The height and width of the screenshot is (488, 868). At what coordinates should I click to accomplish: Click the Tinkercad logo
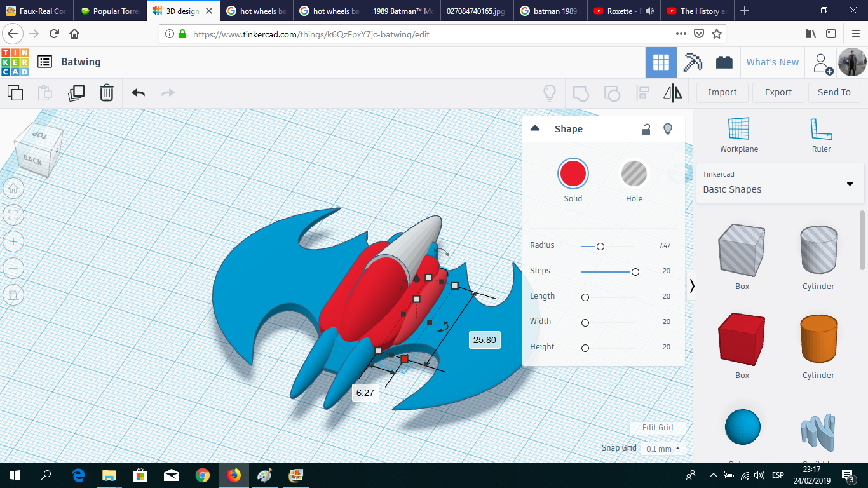15,62
